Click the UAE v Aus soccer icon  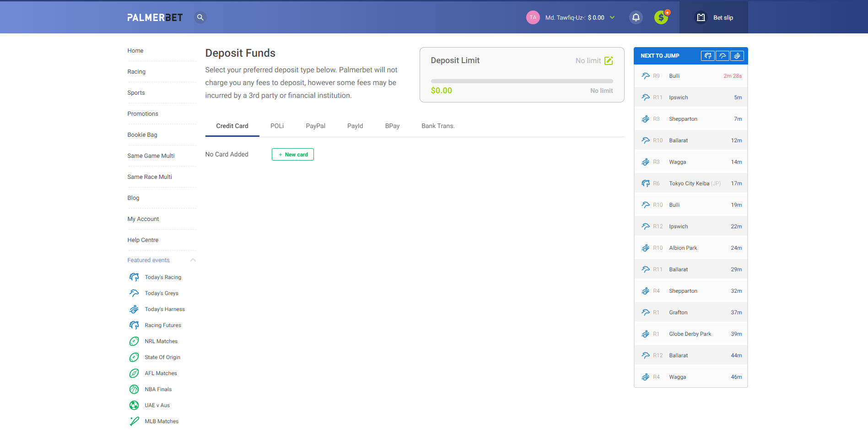134,405
